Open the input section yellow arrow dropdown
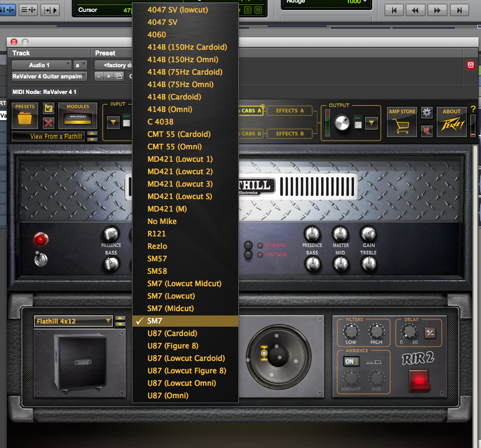Viewport: 481px width, 448px height. [113, 123]
